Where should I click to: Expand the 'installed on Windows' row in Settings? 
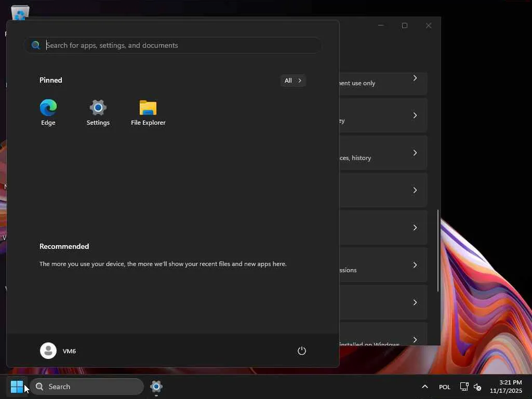383,334
